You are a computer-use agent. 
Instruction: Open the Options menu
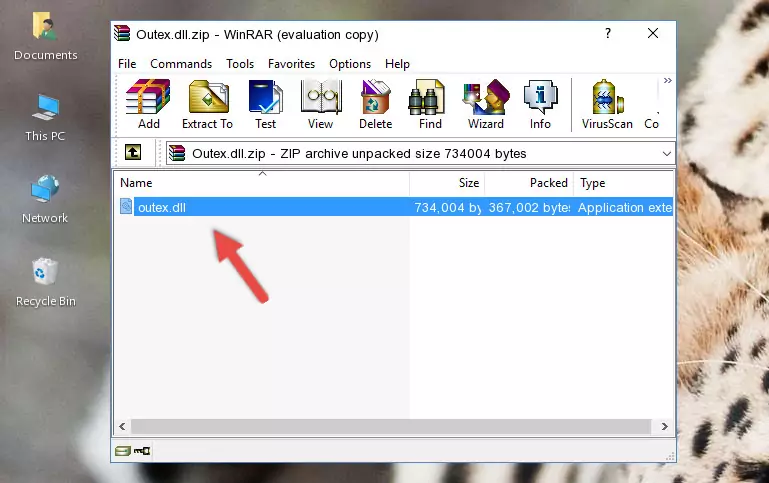click(350, 64)
